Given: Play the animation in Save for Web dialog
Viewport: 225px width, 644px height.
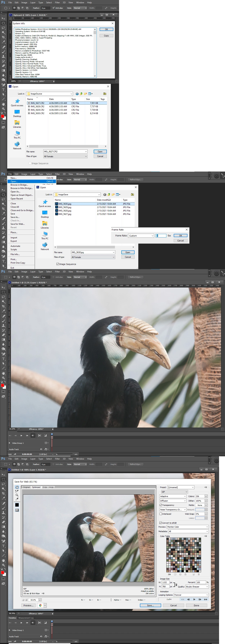Looking at the screenshot, I should pos(194,599).
